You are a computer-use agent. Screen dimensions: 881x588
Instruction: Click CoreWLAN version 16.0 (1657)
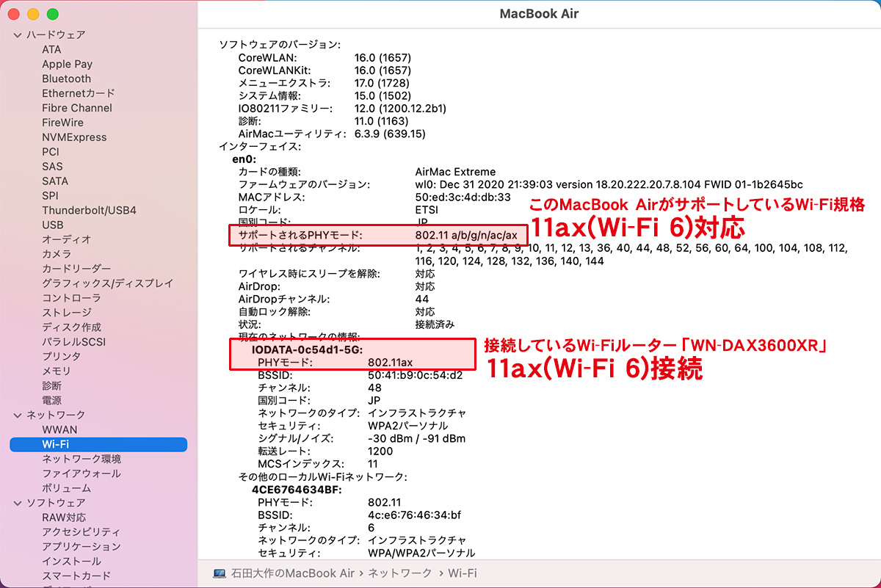click(383, 57)
